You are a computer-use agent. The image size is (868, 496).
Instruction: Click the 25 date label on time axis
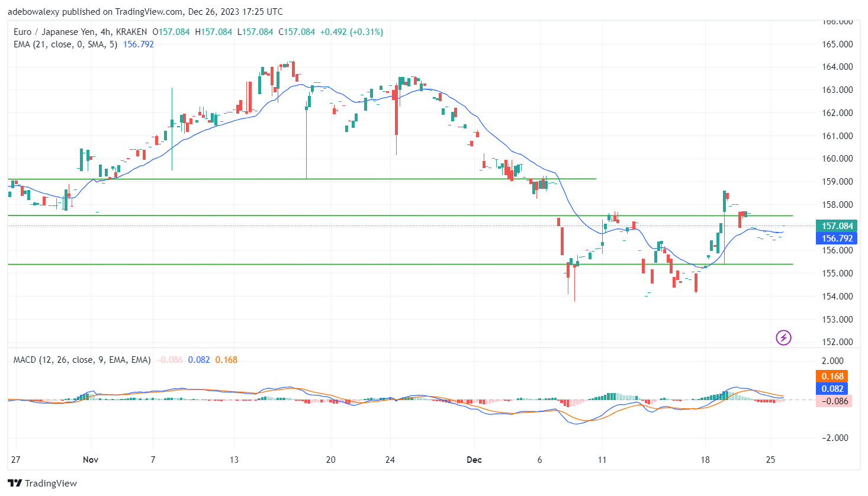pyautogui.click(x=770, y=460)
